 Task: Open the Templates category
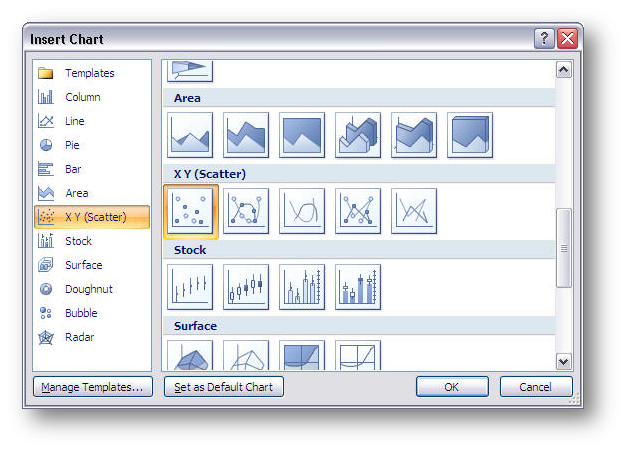[89, 73]
